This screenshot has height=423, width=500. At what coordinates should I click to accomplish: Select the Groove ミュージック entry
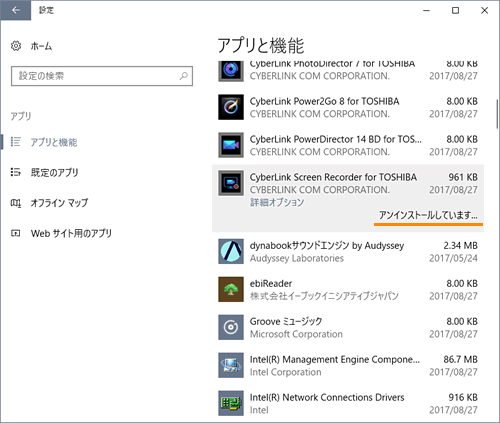click(348, 327)
